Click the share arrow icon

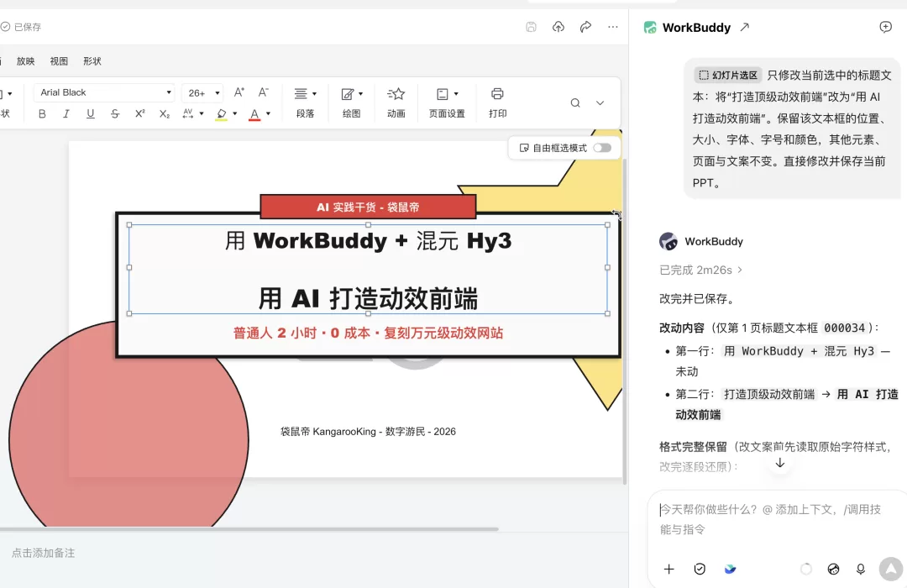[x=585, y=27]
